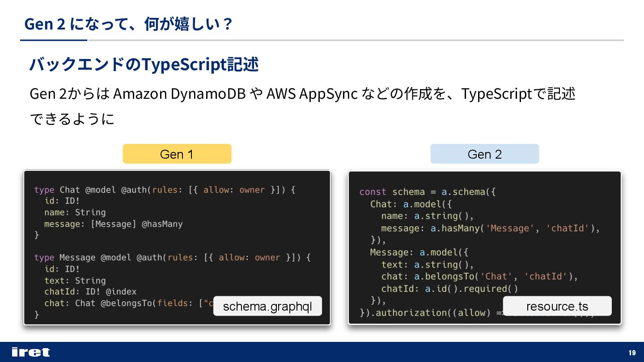Click 'name: a.string(),' line
Image resolution: width=644 pixels, height=362 pixels.
coord(428,216)
